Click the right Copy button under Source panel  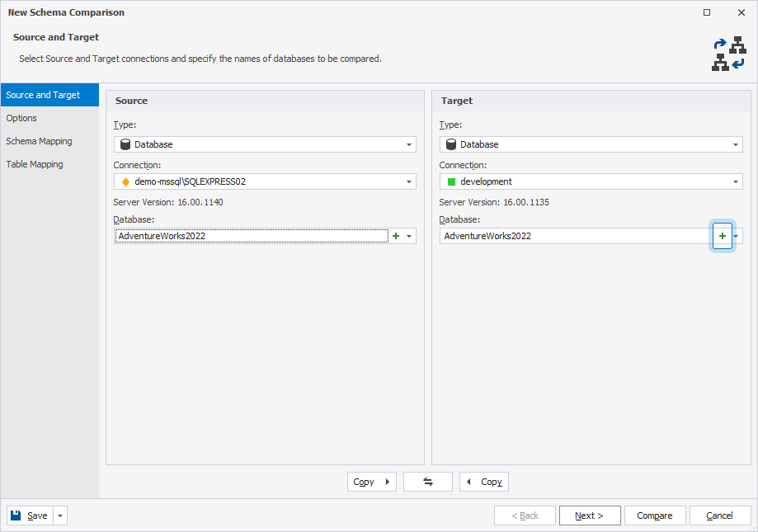[x=371, y=482]
